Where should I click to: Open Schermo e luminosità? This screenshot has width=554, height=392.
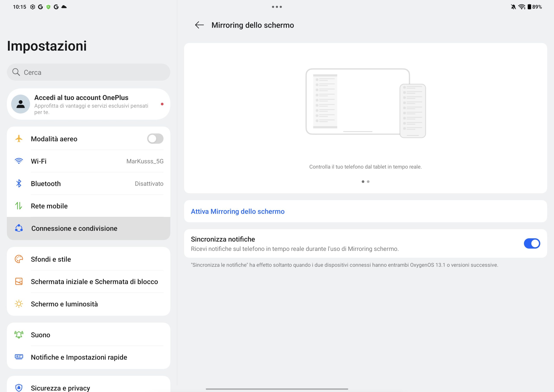pyautogui.click(x=89, y=304)
